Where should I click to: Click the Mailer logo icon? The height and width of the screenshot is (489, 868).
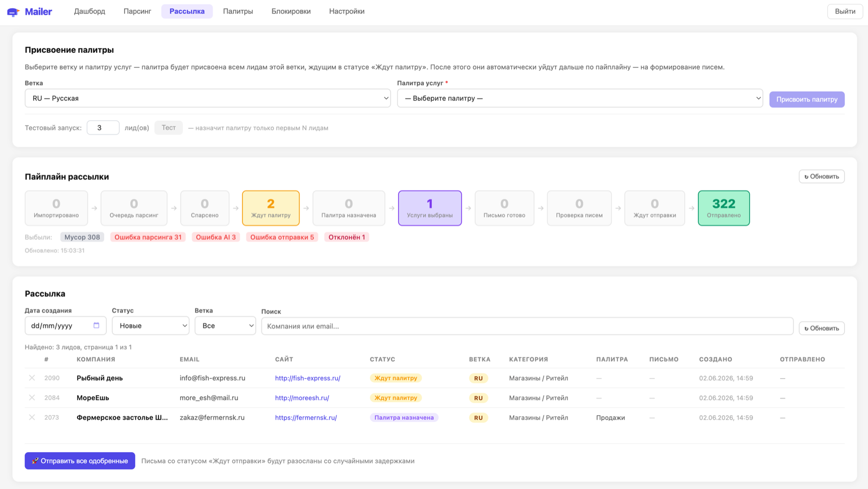(x=13, y=11)
